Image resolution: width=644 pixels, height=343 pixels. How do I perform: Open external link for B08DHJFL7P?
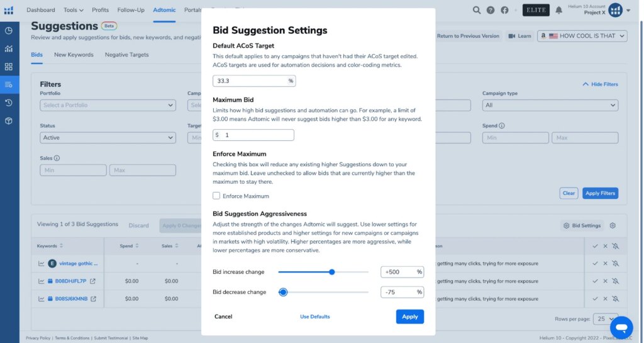pyautogui.click(x=93, y=281)
